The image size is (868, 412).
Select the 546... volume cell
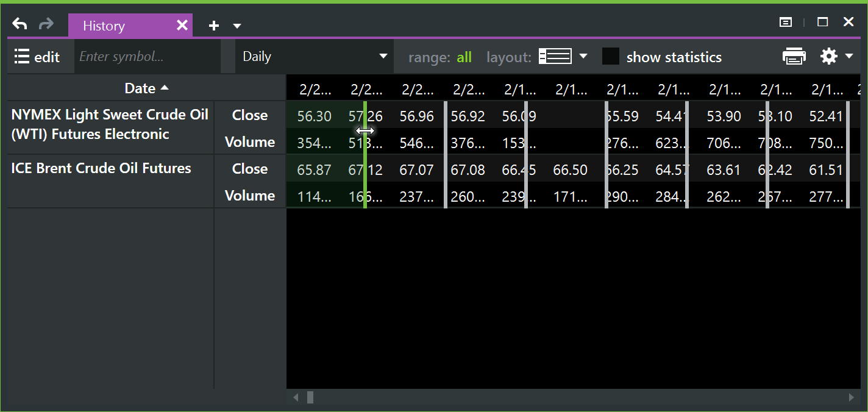click(x=417, y=143)
